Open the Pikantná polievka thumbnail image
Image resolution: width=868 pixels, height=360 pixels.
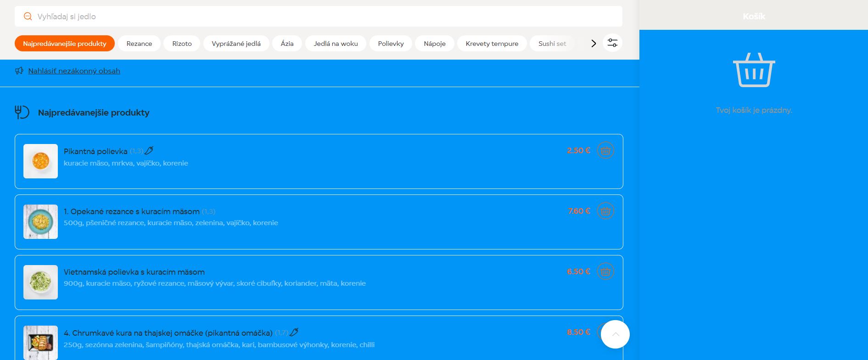(41, 161)
